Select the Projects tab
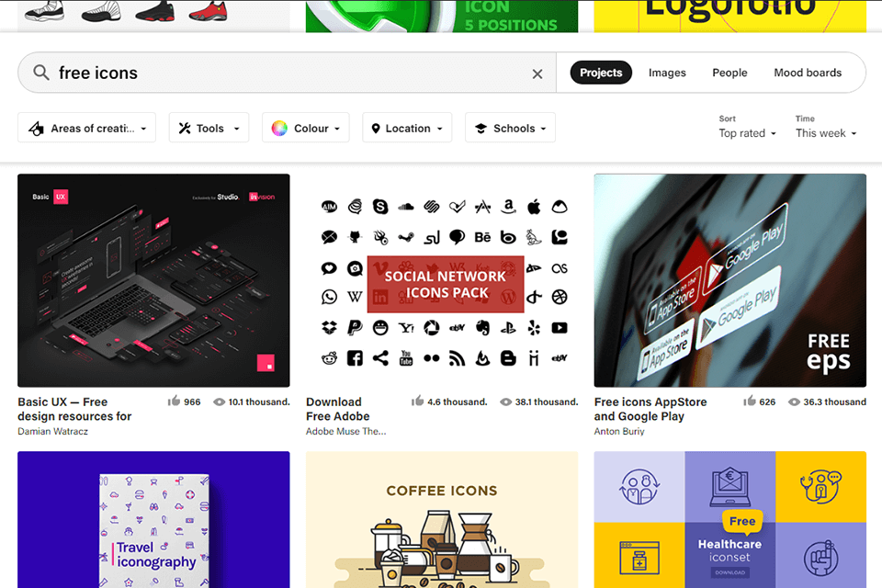Viewport: 882px width, 588px height. pyautogui.click(x=601, y=73)
